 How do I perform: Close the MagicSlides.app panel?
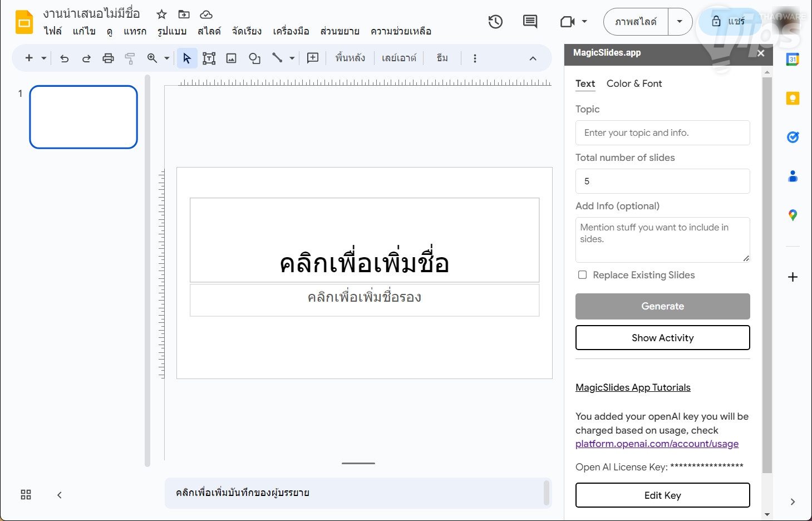[x=761, y=53]
